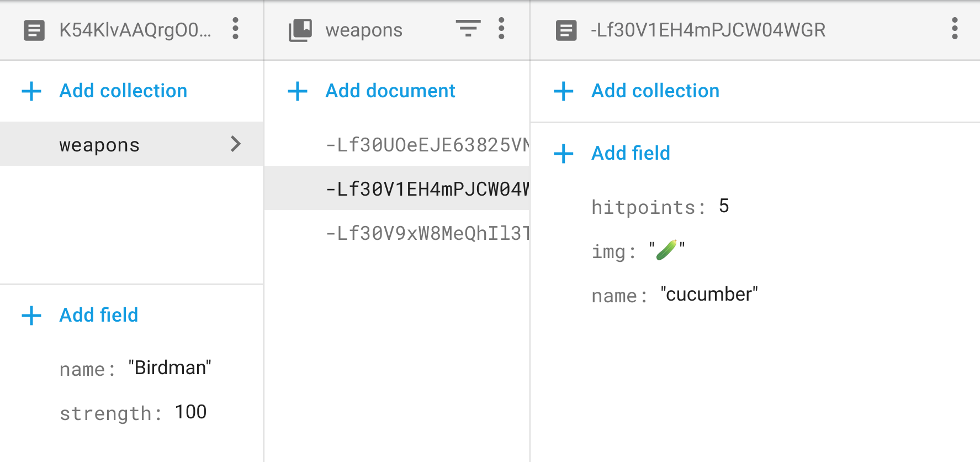Click the database document icon beside K54KlvAAQrgO0
Image resolution: width=980 pixels, height=462 pixels.
(x=34, y=30)
